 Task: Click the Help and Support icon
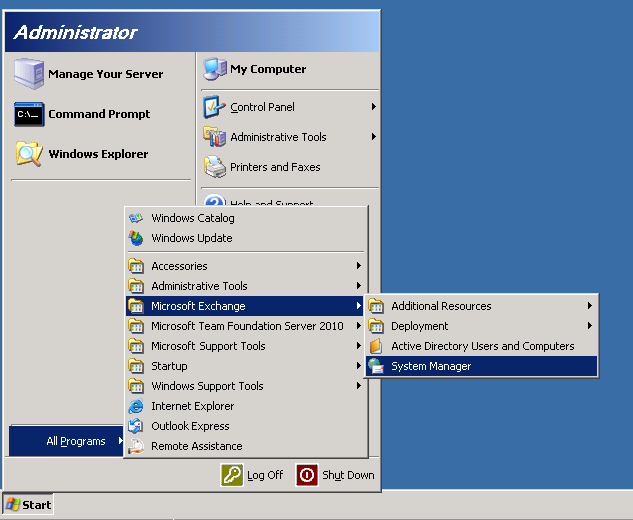tap(214, 200)
